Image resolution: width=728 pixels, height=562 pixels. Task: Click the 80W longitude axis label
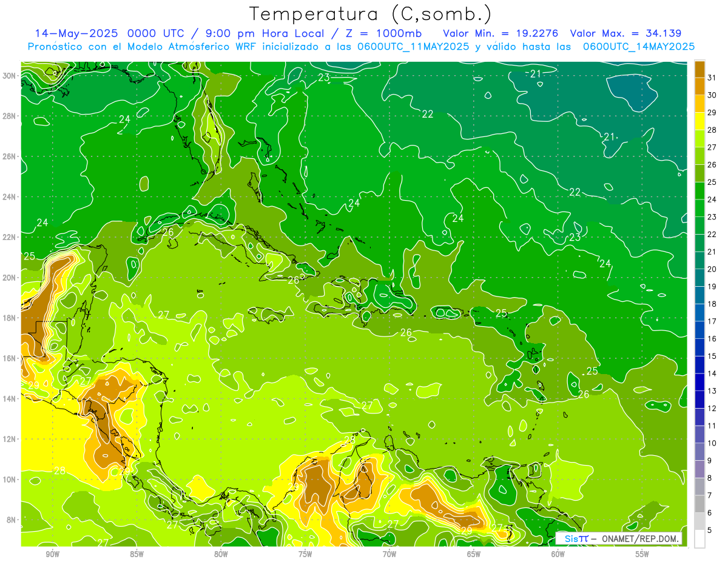[221, 554]
